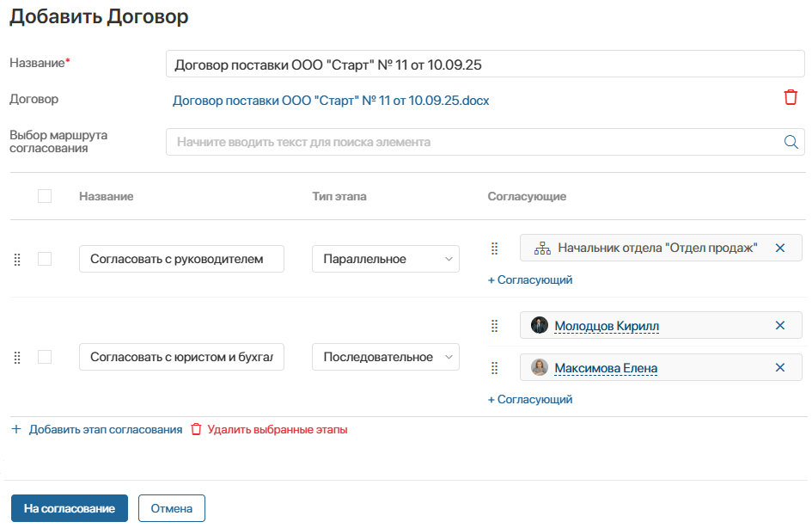Click Максимова Елена's avatar
Image resolution: width=812 pixels, height=528 pixels.
click(x=540, y=367)
